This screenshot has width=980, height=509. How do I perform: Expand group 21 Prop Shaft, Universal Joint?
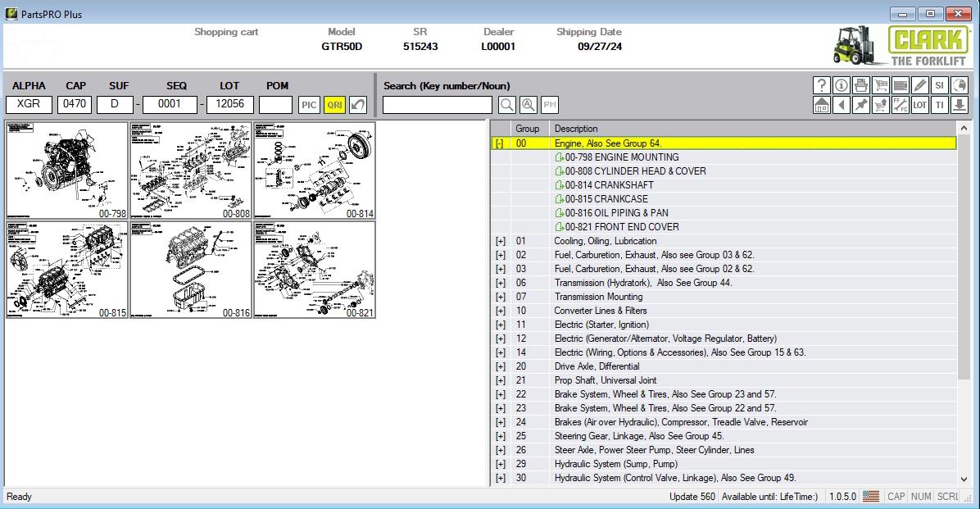click(x=500, y=381)
